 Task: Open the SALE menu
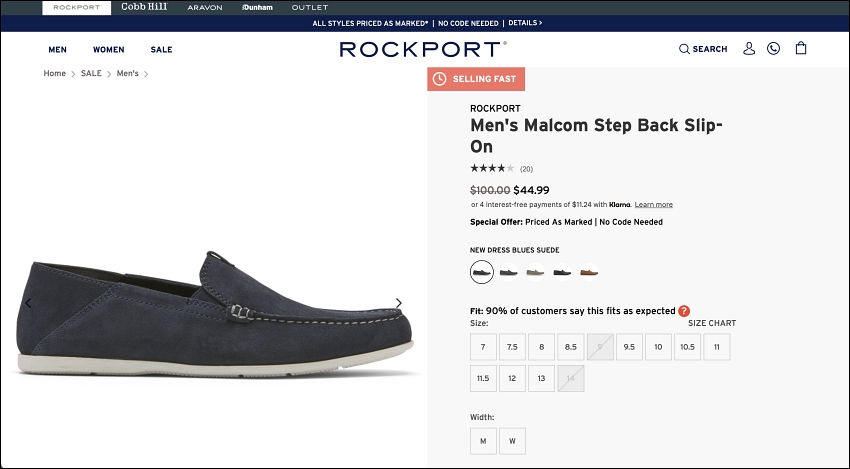pyautogui.click(x=162, y=49)
